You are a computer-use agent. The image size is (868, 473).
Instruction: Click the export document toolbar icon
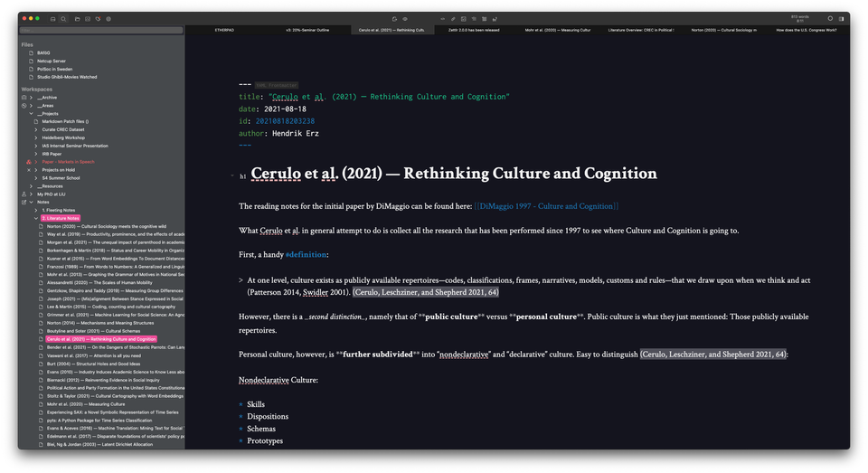click(x=395, y=19)
